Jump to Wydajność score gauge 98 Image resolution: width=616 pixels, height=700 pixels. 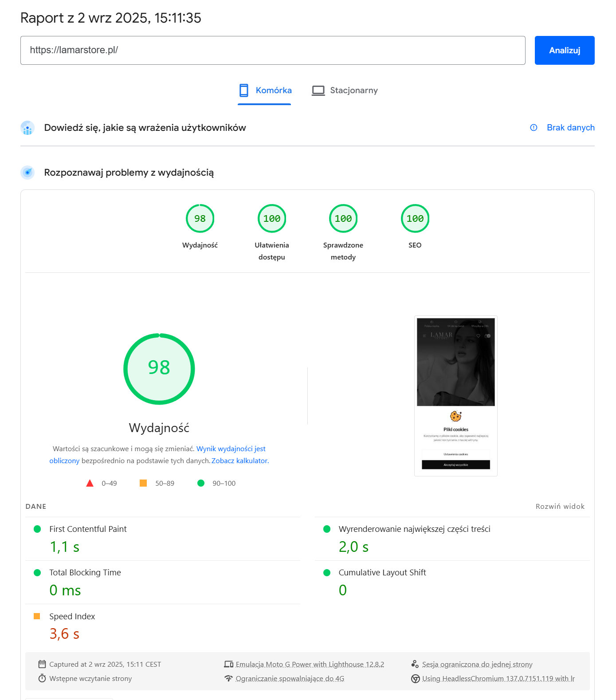[200, 218]
